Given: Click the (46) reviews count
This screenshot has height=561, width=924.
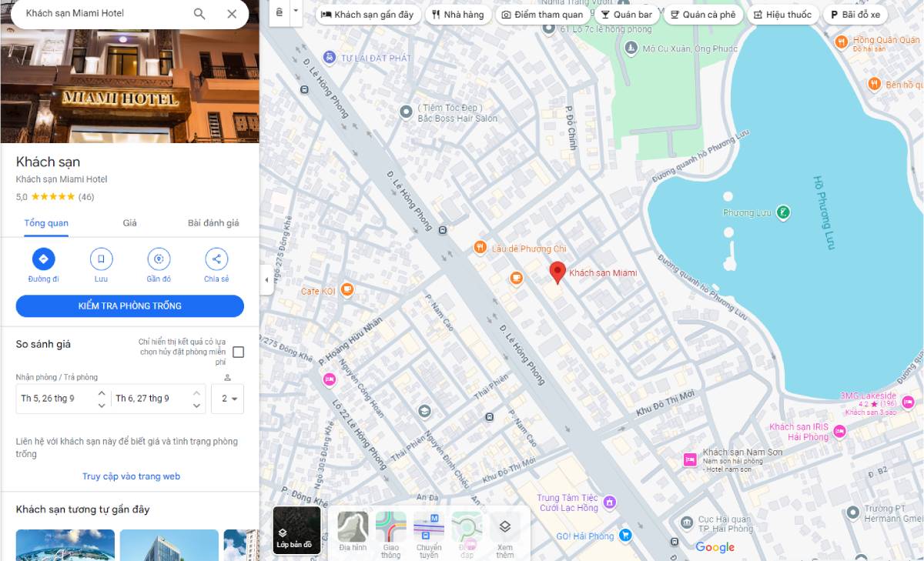Looking at the screenshot, I should tap(86, 197).
